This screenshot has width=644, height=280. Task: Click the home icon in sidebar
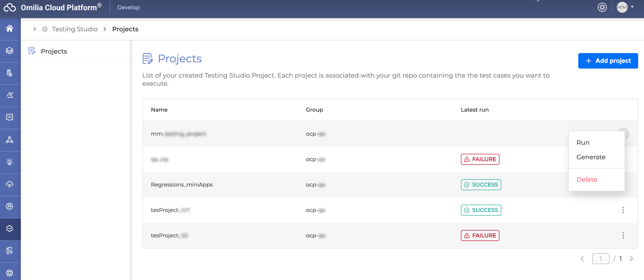[x=10, y=29]
